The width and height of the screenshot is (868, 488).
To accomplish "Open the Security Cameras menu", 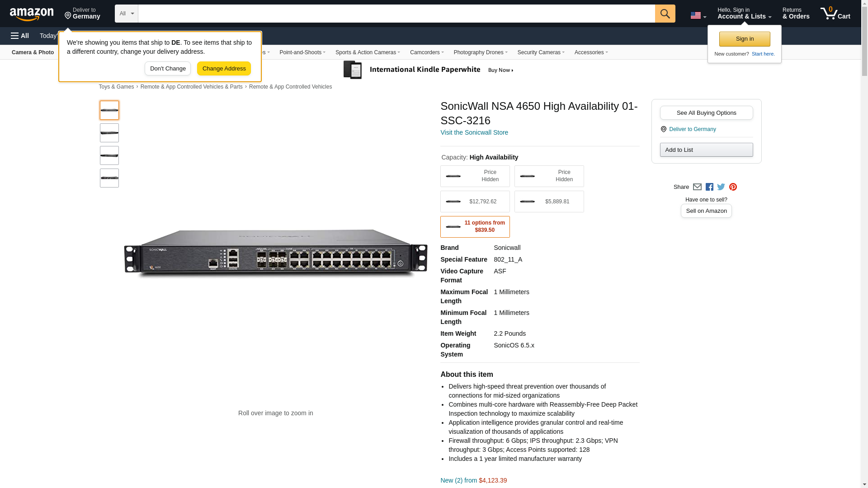I will 541,52.
